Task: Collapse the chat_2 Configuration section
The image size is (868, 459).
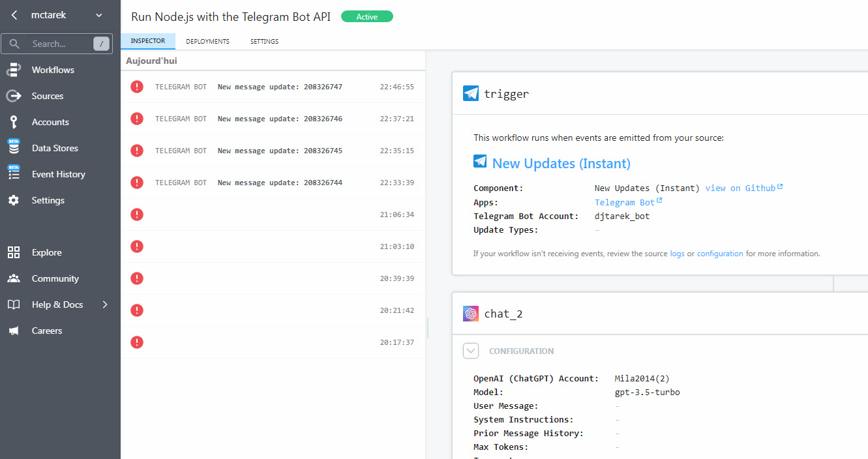Action: point(471,351)
